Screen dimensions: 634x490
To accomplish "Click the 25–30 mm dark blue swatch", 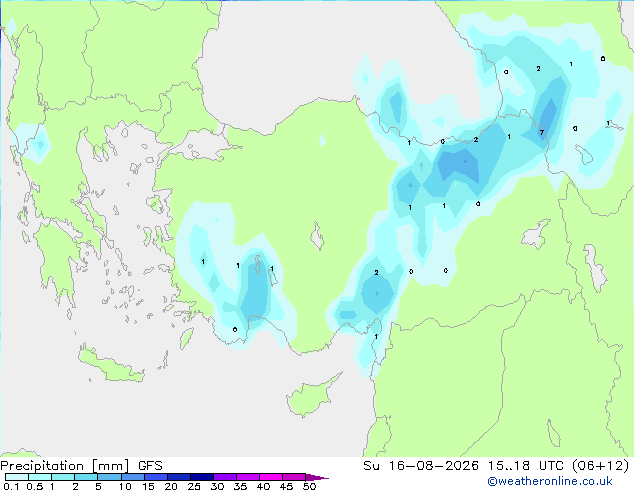I will (x=202, y=477).
